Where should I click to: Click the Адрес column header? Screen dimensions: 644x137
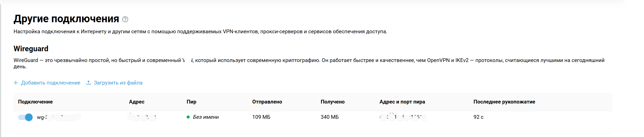click(137, 102)
